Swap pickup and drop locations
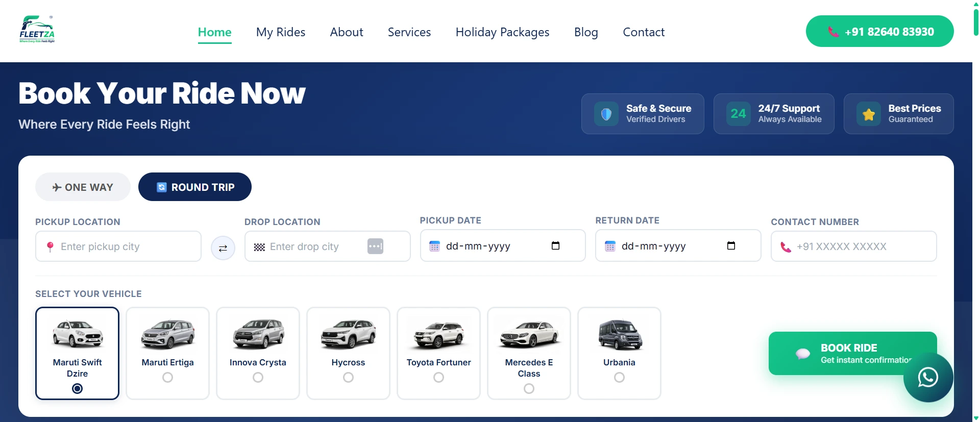The image size is (980, 422). pyautogui.click(x=223, y=248)
